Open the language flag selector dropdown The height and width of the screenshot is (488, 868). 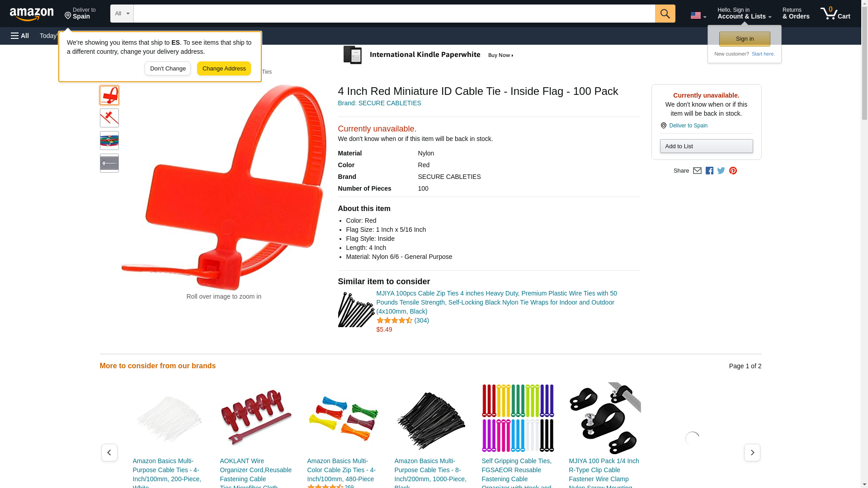pyautogui.click(x=698, y=15)
